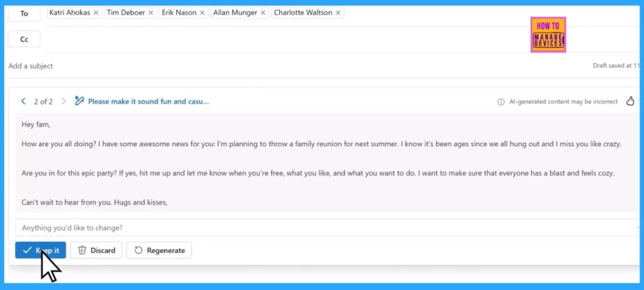The image size is (644, 290).
Task: Go to next draft version arrow
Action: [x=64, y=101]
